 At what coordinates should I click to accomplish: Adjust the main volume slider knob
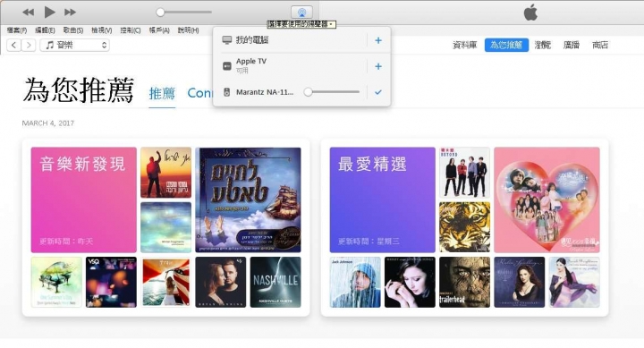(160, 13)
